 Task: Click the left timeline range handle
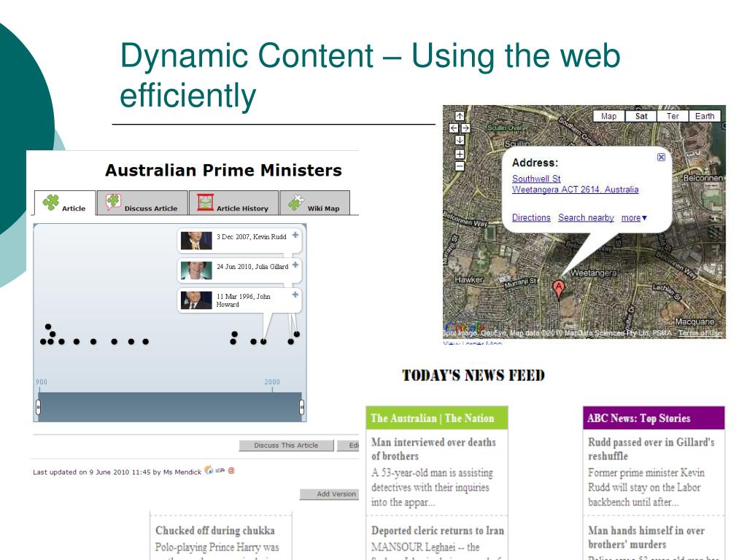(38, 407)
